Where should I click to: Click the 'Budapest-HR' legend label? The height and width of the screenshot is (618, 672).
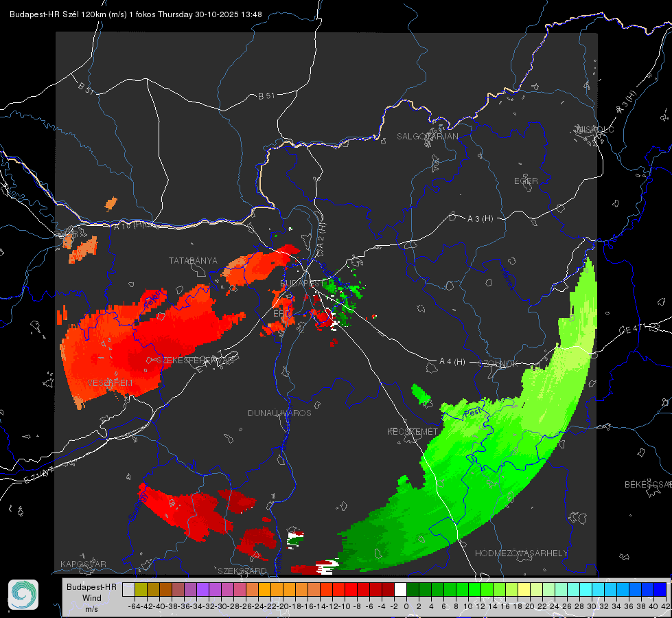(91, 586)
